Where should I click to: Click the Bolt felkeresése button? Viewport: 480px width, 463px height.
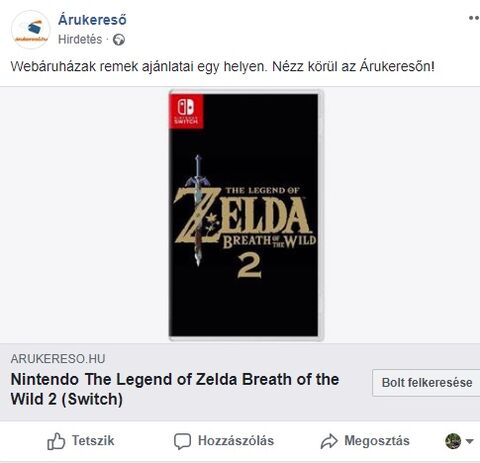[426, 383]
